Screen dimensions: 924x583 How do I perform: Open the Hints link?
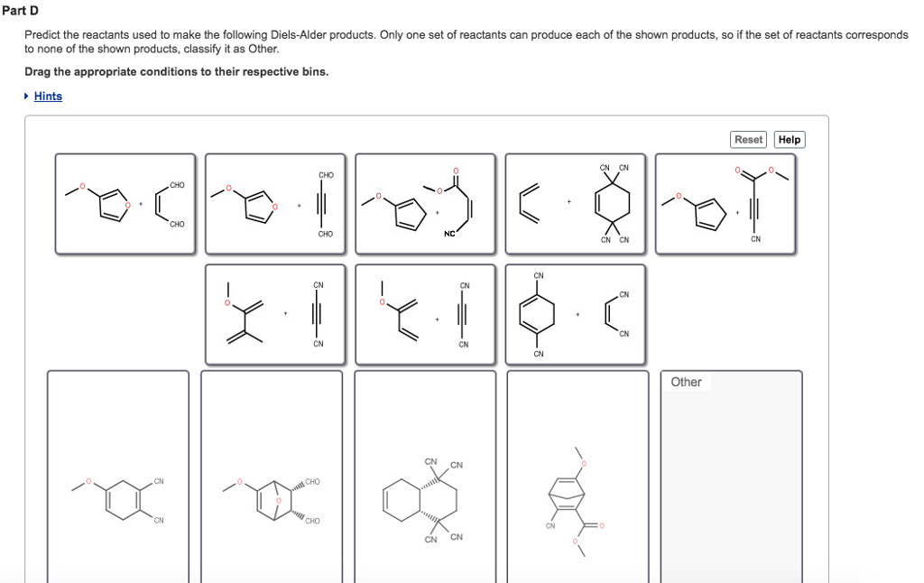point(48,96)
